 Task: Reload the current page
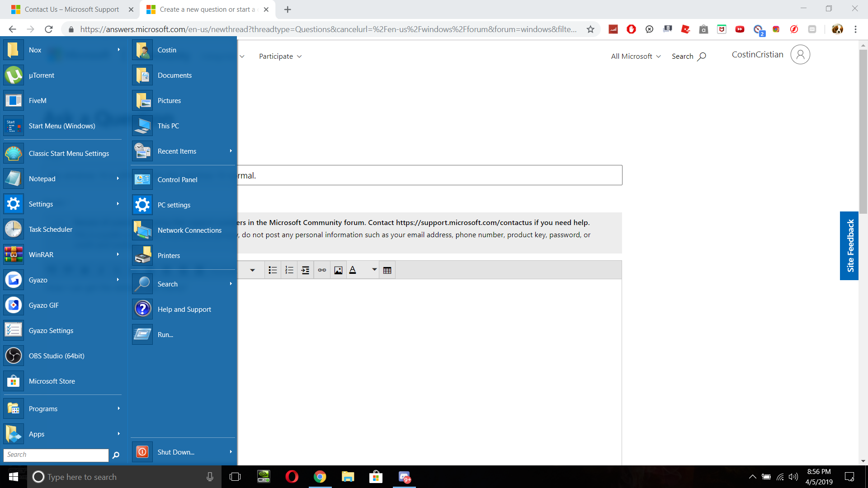pos(49,29)
